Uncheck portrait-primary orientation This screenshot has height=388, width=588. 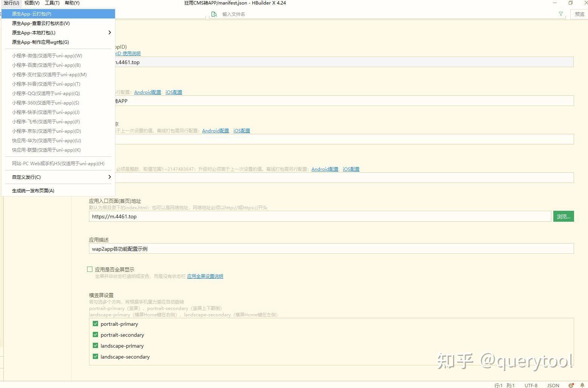[95, 324]
